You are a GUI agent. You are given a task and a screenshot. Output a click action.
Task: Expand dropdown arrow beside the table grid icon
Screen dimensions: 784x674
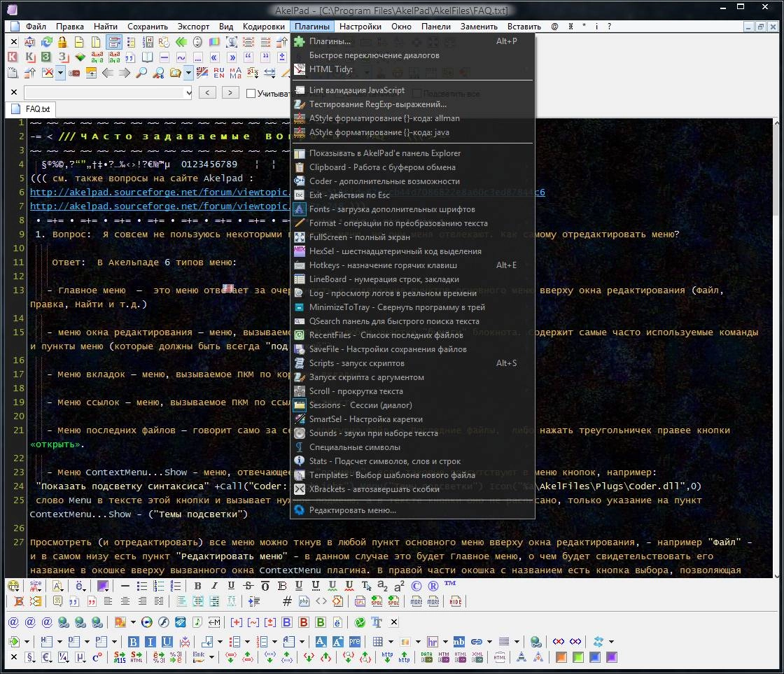pos(391,642)
